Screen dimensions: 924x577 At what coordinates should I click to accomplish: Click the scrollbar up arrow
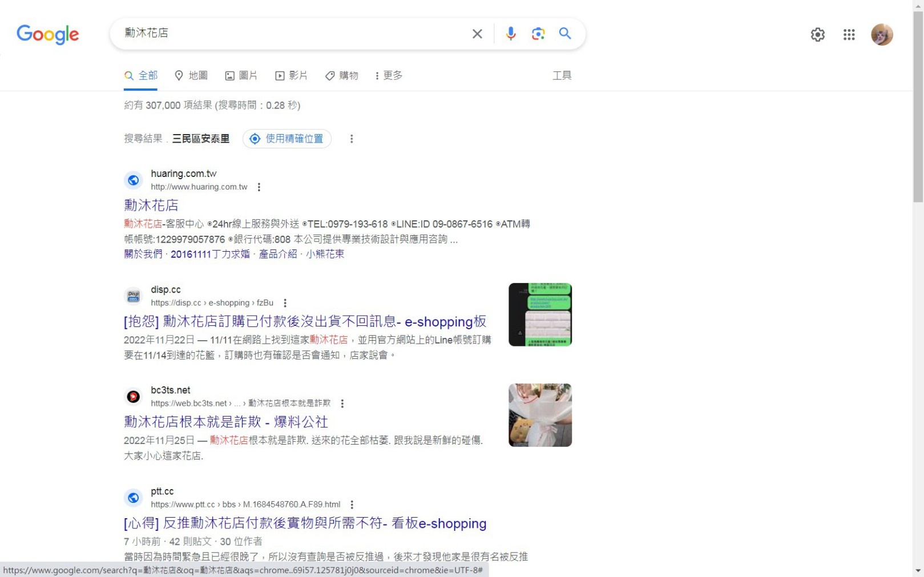[x=918, y=5]
